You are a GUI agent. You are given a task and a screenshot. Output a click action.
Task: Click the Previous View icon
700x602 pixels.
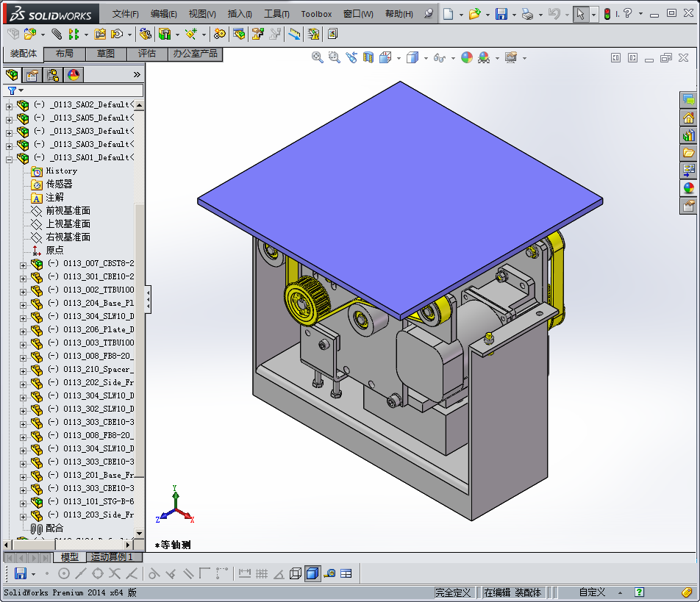click(351, 57)
